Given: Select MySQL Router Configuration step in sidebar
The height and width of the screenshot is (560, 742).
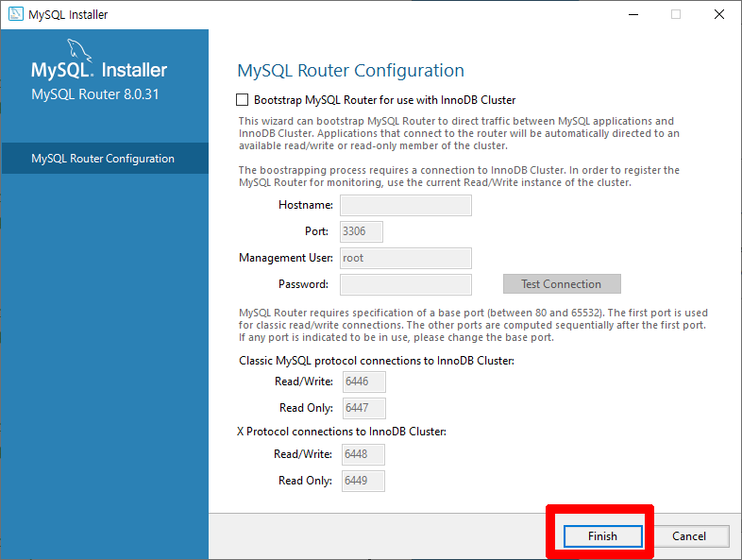Looking at the screenshot, I should click(x=105, y=158).
